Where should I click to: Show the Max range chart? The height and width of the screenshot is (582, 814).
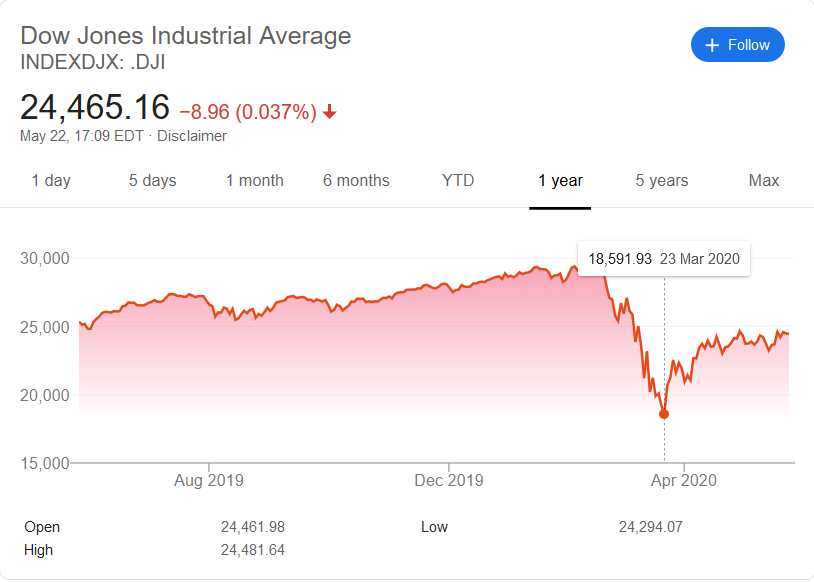[x=764, y=181]
